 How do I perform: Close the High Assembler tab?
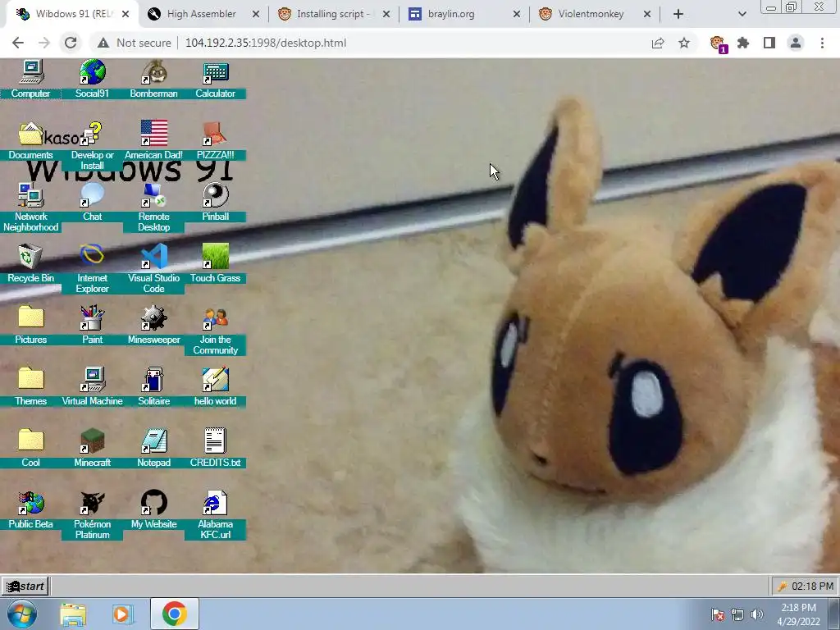click(256, 15)
